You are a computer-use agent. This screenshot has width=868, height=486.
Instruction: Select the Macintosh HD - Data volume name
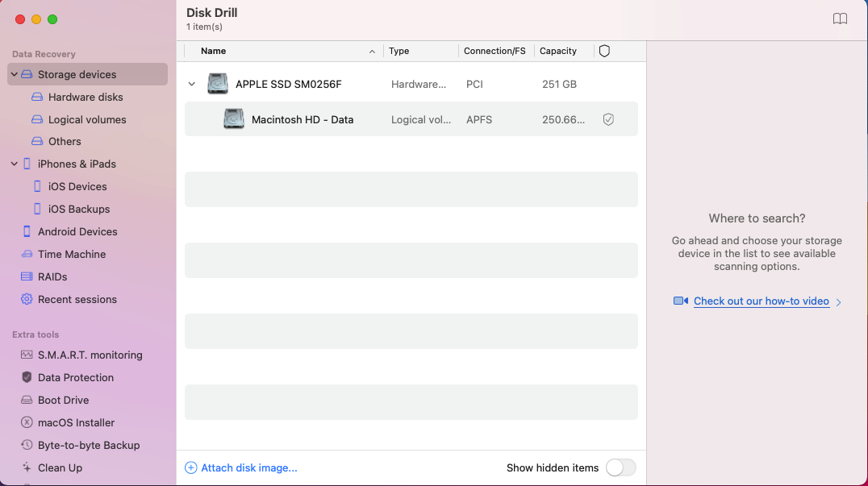(303, 119)
